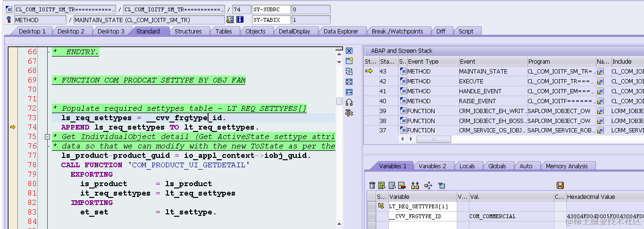This screenshot has width=644, height=229.
Task: Open the Objects tab
Action: pos(255,32)
